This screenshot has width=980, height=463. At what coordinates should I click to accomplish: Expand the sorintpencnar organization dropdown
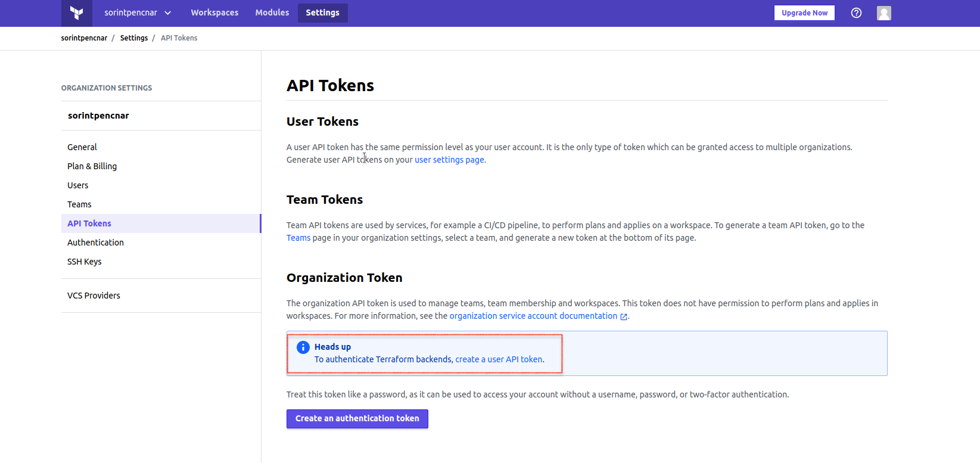138,13
